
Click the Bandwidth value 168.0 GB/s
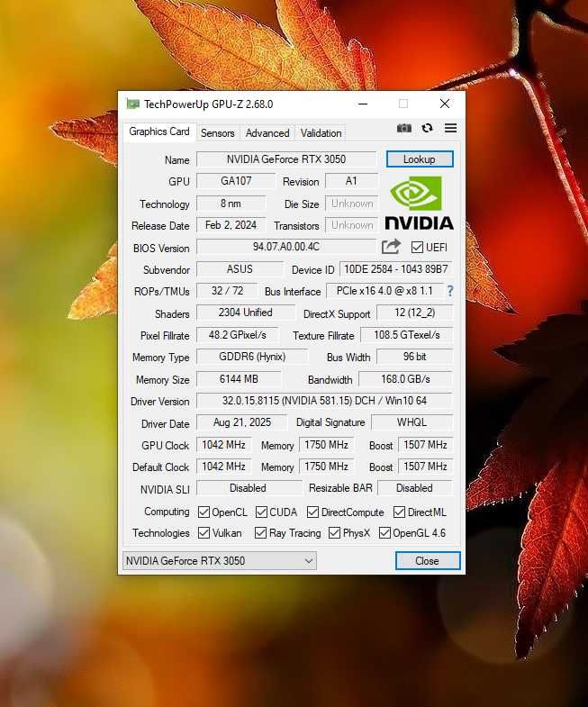pos(405,379)
